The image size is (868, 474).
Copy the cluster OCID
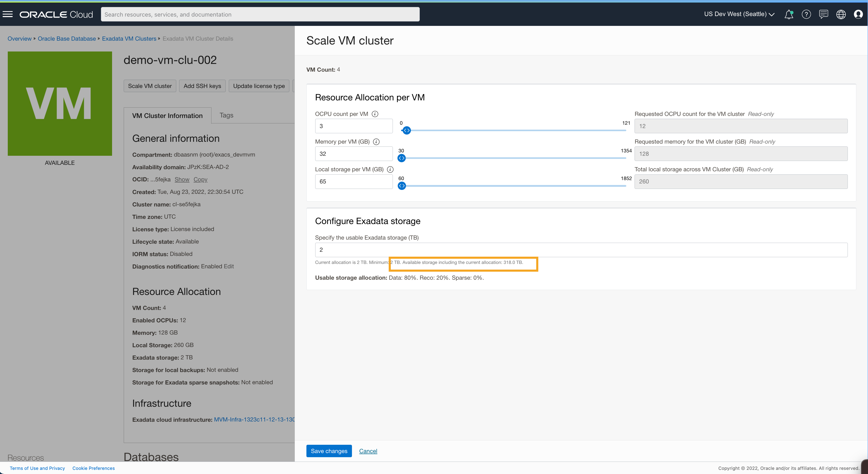tap(200, 179)
